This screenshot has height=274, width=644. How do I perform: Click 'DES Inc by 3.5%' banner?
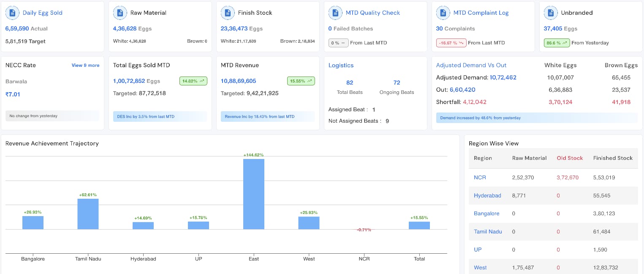point(160,117)
